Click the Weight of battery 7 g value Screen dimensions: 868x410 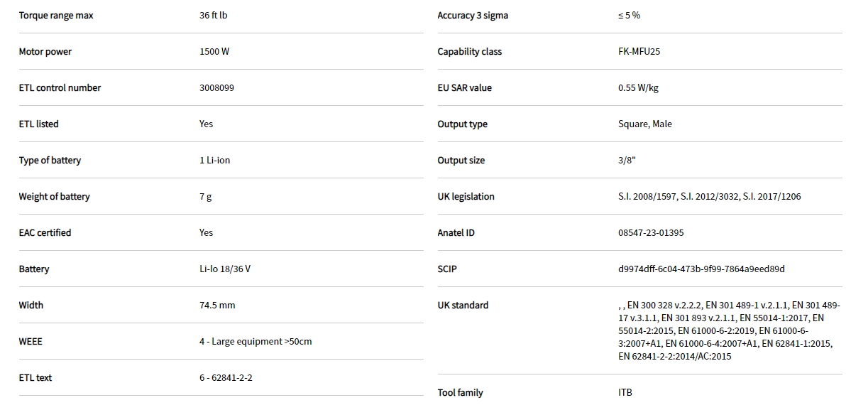coord(205,197)
